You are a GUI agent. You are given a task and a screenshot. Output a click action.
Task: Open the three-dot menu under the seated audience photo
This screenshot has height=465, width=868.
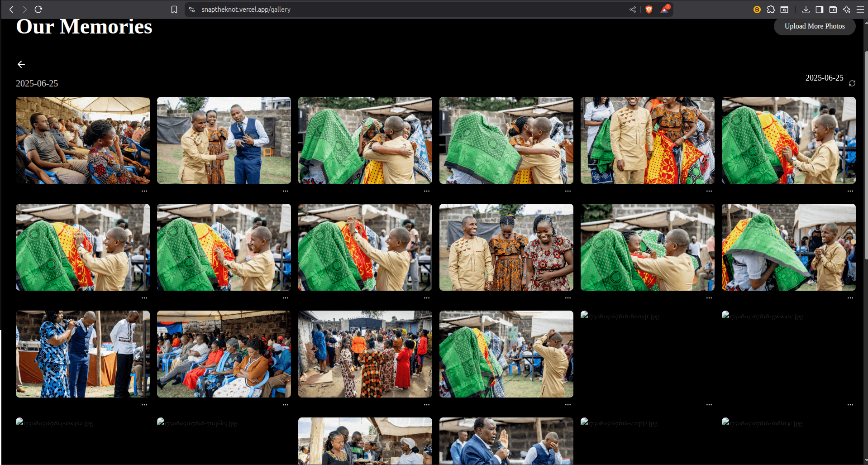coord(144,191)
